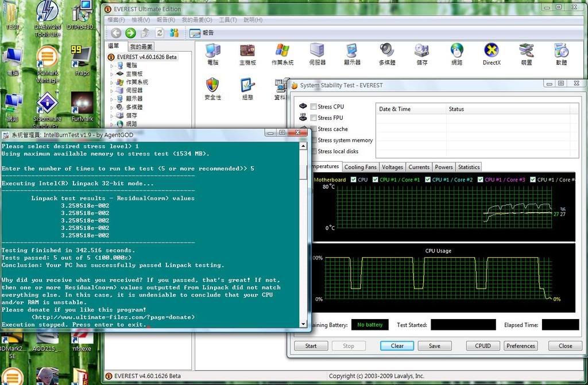
Task: Expand the 網路 node in EVEREST tree
Action: point(112,124)
